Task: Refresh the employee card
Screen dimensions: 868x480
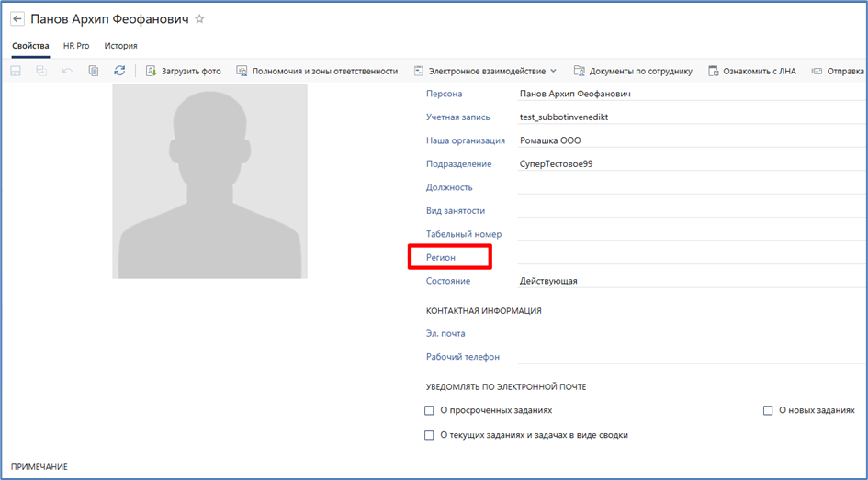Action: point(119,71)
